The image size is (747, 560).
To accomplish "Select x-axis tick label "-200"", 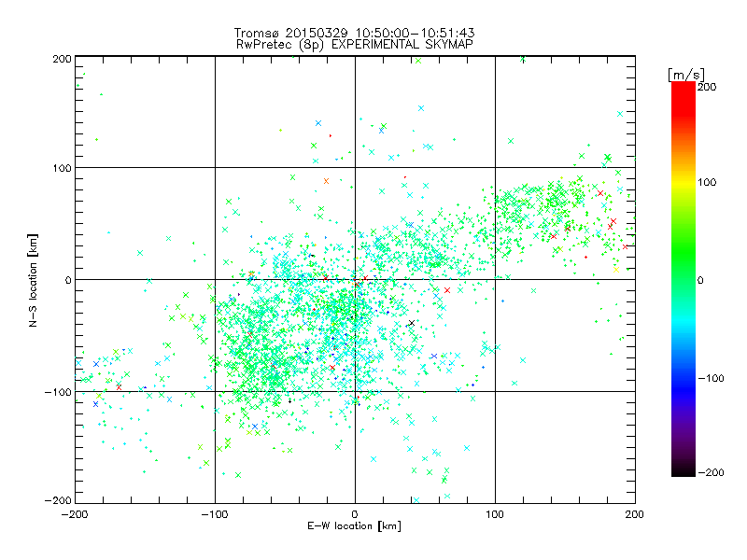I will click(75, 514).
